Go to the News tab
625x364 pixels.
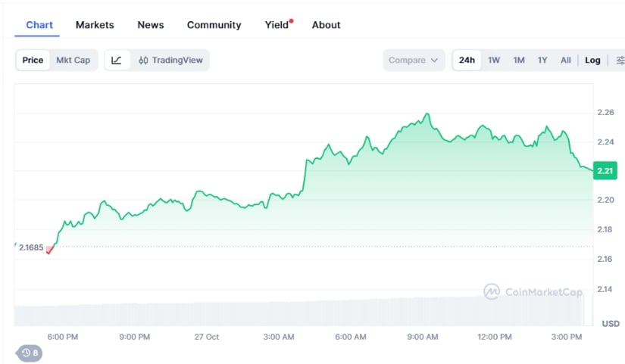click(x=151, y=25)
